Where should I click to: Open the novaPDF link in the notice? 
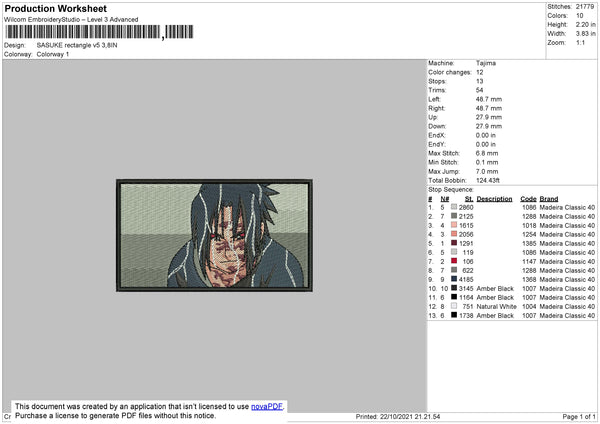[267, 406]
